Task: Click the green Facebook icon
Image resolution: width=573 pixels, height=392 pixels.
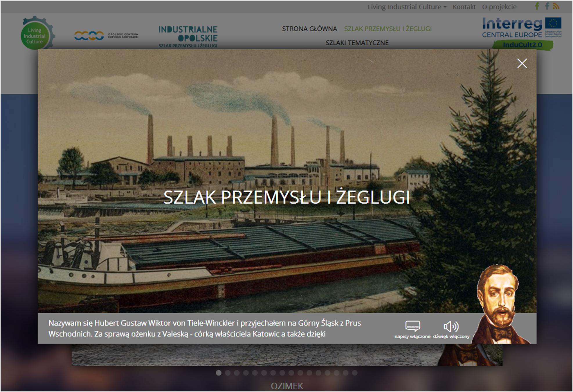Action: pyautogui.click(x=537, y=6)
